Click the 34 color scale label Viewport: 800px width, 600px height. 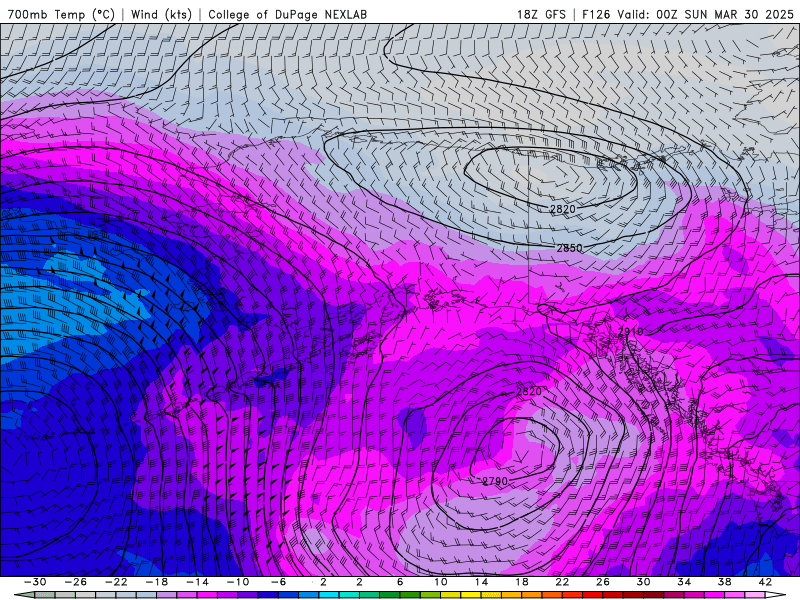click(x=684, y=582)
